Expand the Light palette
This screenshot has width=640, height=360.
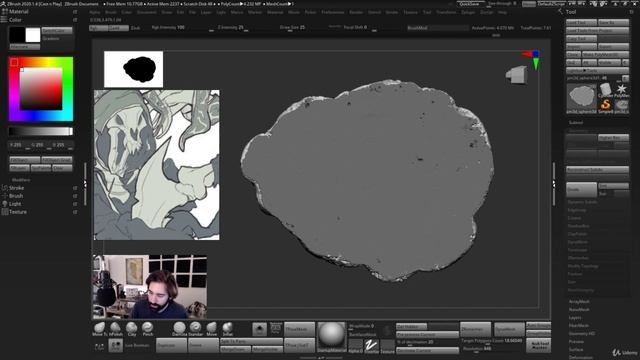pyautogui.click(x=15, y=204)
